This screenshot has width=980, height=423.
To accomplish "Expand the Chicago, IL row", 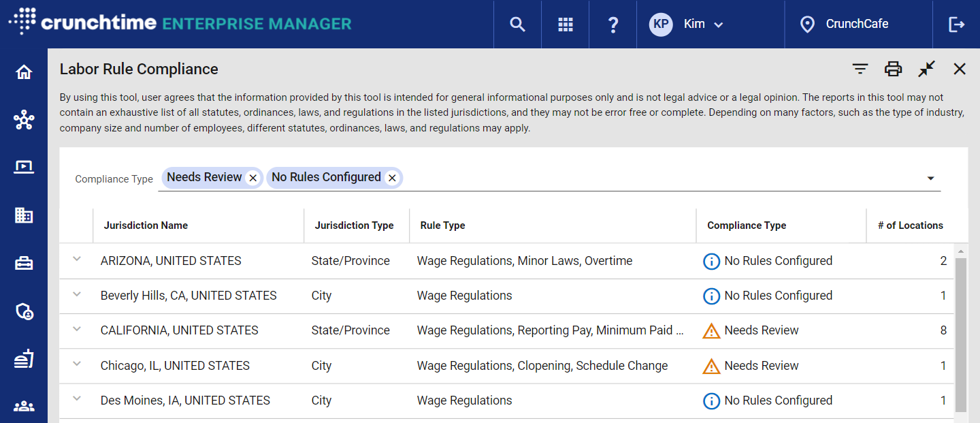I will coord(77,364).
